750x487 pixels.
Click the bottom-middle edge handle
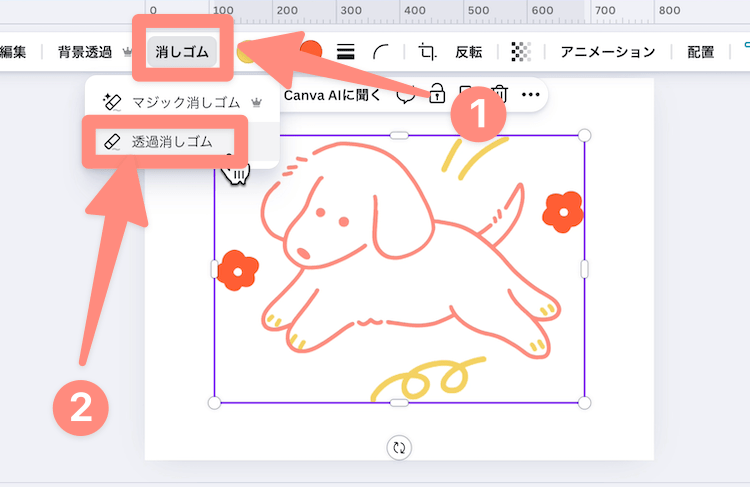(x=399, y=403)
